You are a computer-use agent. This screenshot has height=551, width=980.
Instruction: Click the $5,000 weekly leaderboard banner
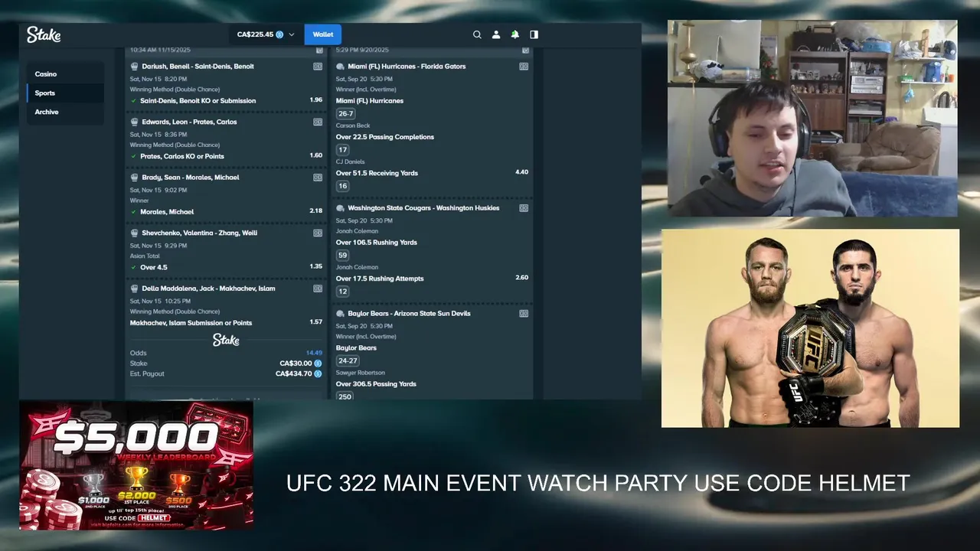pyautogui.click(x=136, y=465)
